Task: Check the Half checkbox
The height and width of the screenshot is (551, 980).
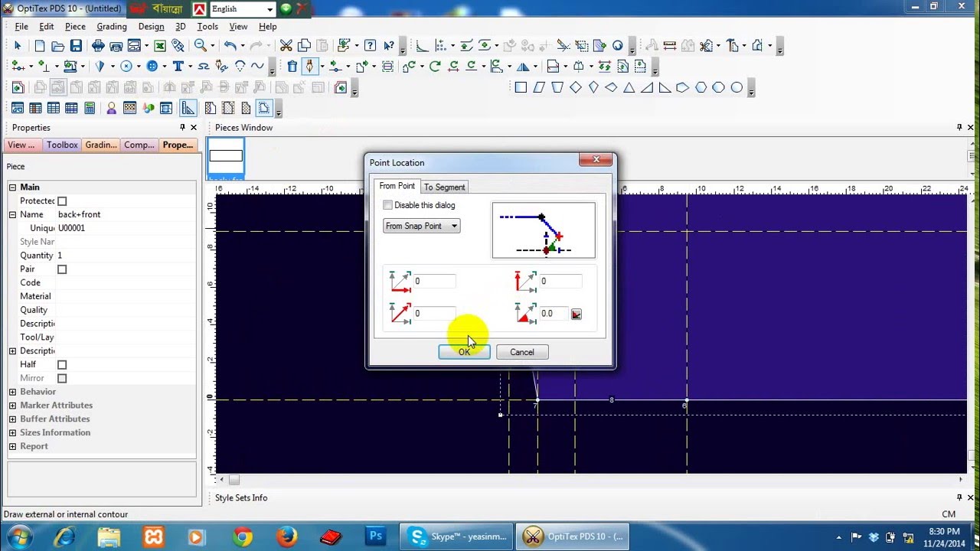Action: coord(62,365)
